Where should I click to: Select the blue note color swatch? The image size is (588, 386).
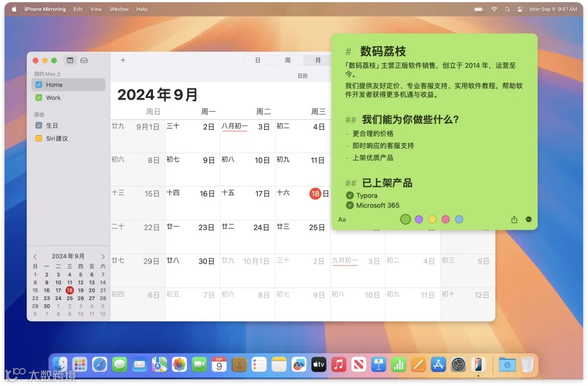pyautogui.click(x=459, y=219)
